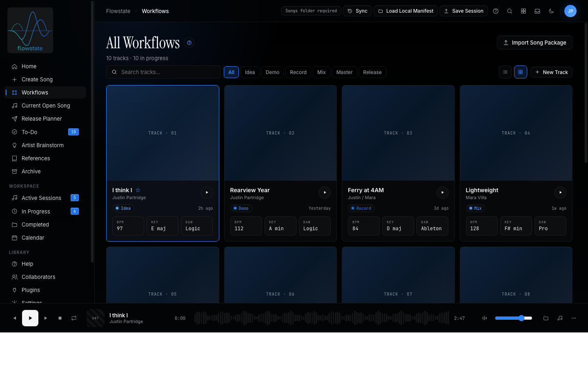Open Home in sidebar
This screenshot has width=588, height=368.
pos(45,66)
